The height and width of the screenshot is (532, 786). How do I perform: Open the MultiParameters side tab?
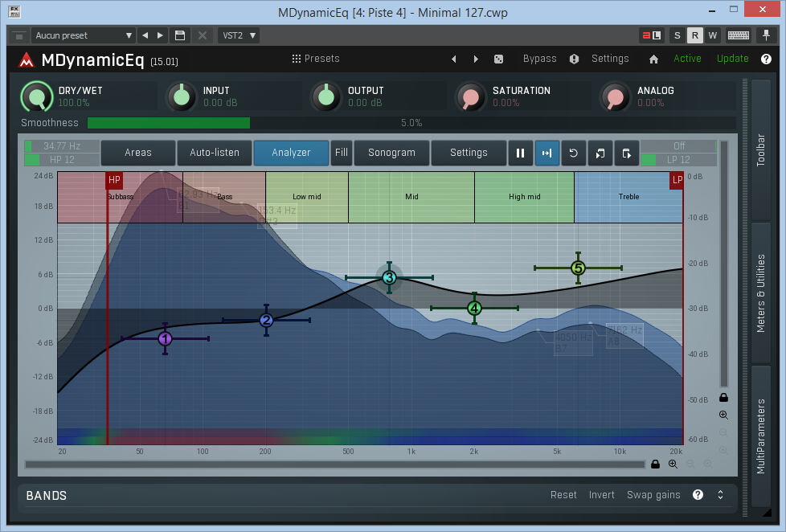point(760,436)
